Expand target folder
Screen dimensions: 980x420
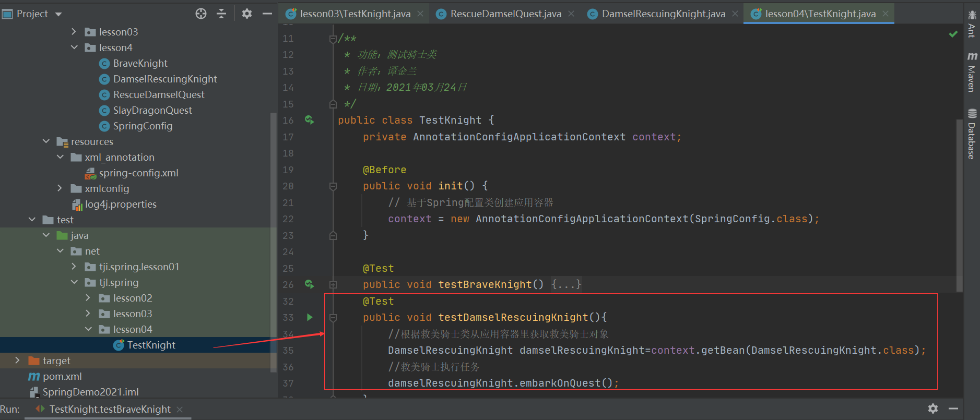coord(18,361)
